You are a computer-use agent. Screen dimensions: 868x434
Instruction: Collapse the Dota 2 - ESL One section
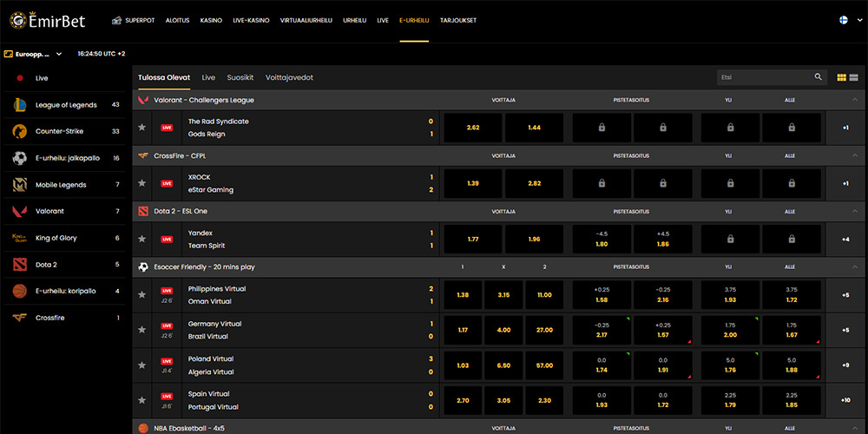tap(854, 211)
